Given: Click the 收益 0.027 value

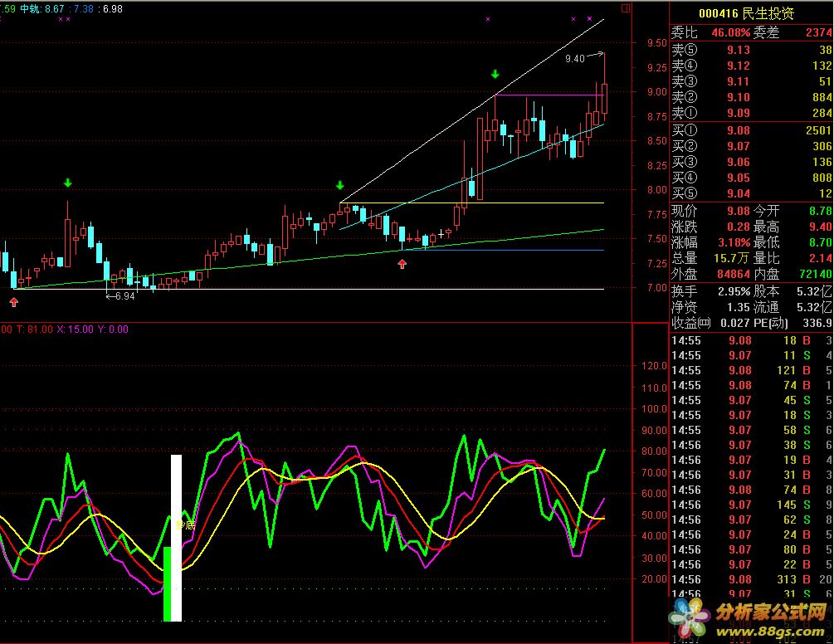Looking at the screenshot, I should (x=735, y=324).
